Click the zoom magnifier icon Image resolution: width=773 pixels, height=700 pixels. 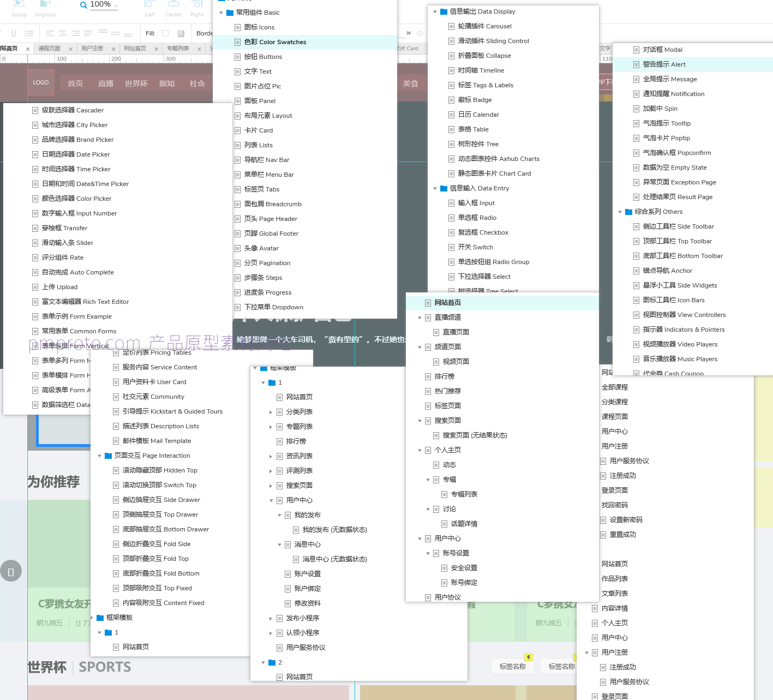tap(83, 5)
